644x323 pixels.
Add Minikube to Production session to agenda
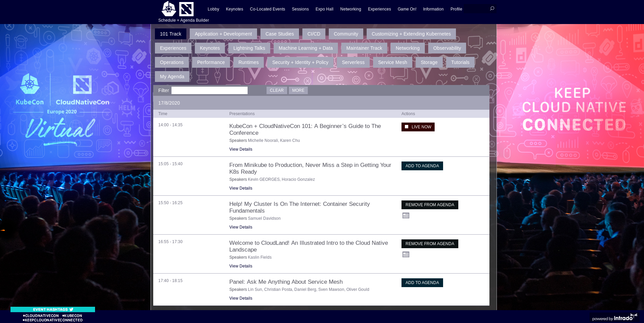(x=422, y=166)
